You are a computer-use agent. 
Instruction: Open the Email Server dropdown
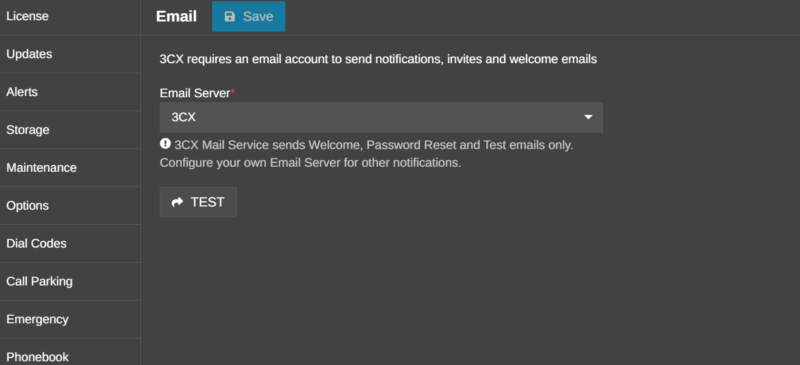(381, 117)
